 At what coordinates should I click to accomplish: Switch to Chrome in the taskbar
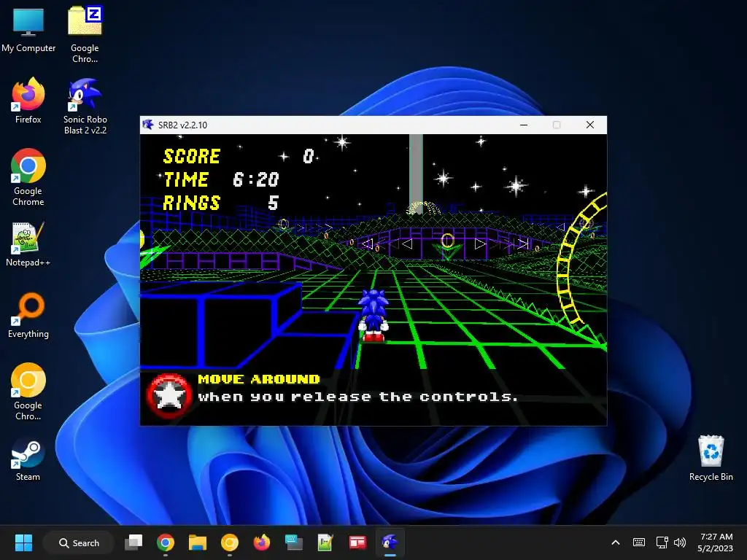tap(166, 542)
